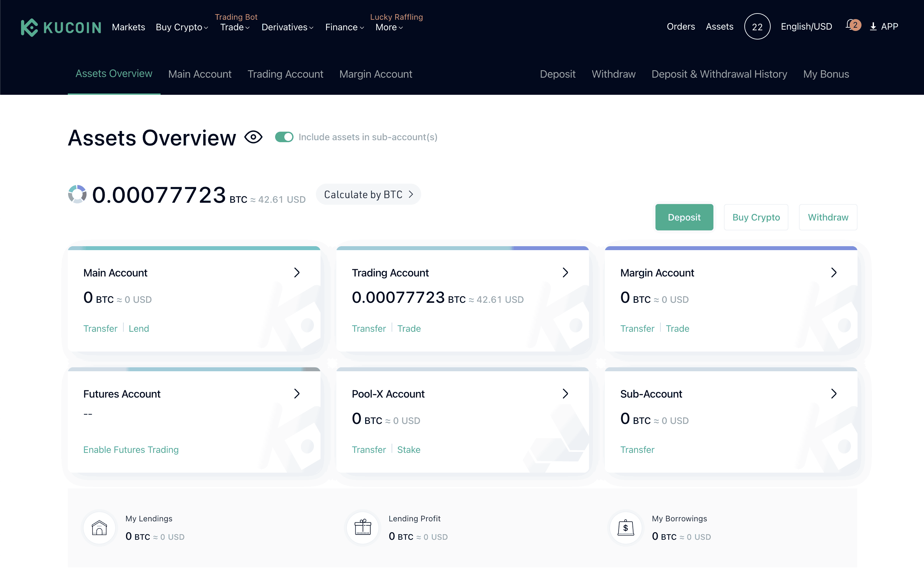
Task: Open the English/USD language selector
Action: point(807,27)
